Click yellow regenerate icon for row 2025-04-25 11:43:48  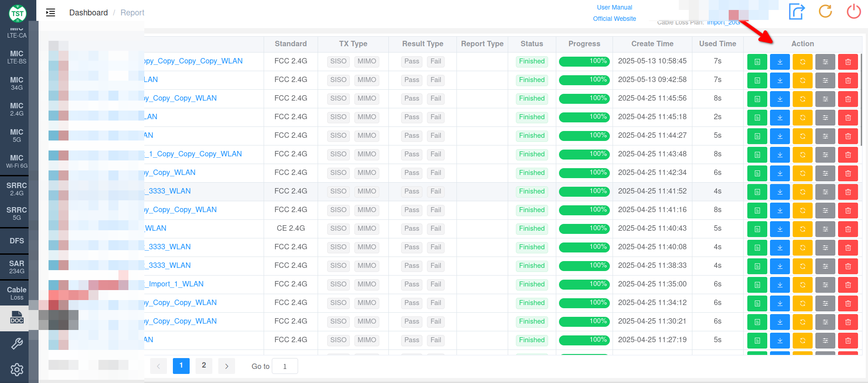pos(802,155)
